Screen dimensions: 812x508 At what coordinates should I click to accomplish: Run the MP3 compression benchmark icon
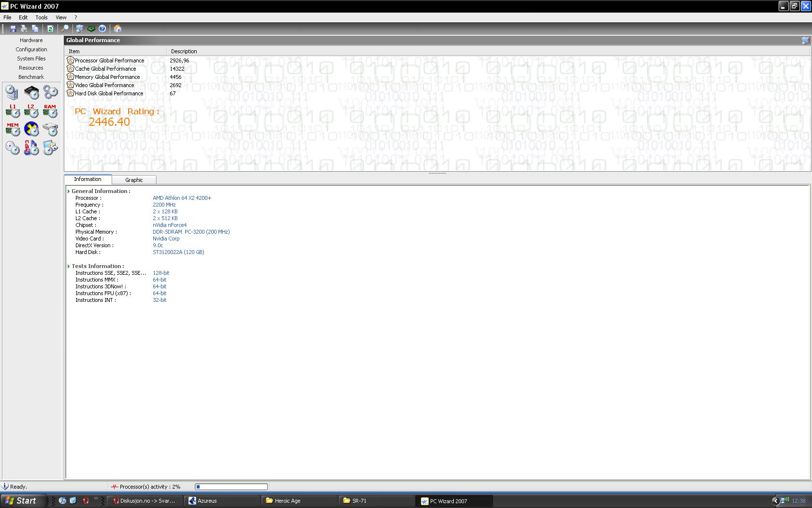click(x=31, y=148)
